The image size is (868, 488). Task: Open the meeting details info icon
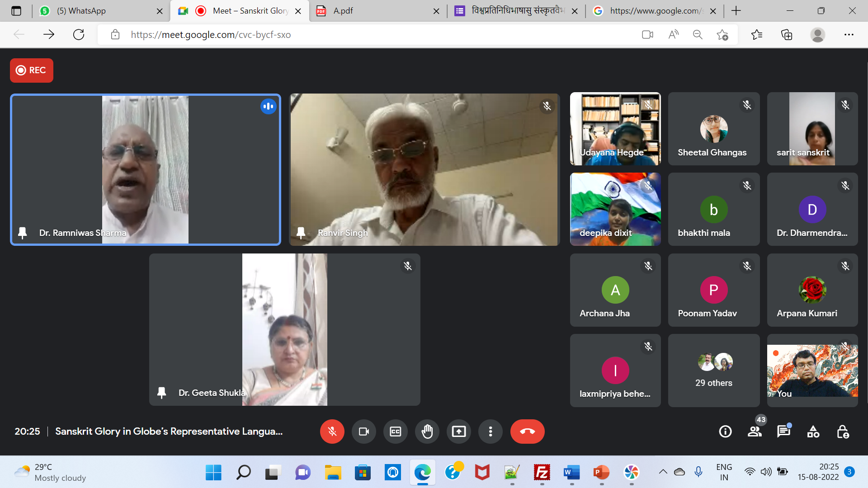[x=725, y=432]
